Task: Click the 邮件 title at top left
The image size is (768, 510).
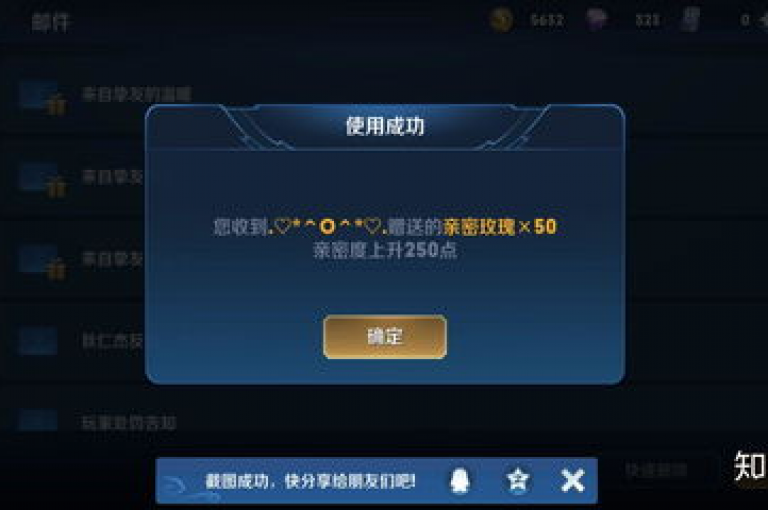Action: [x=50, y=23]
